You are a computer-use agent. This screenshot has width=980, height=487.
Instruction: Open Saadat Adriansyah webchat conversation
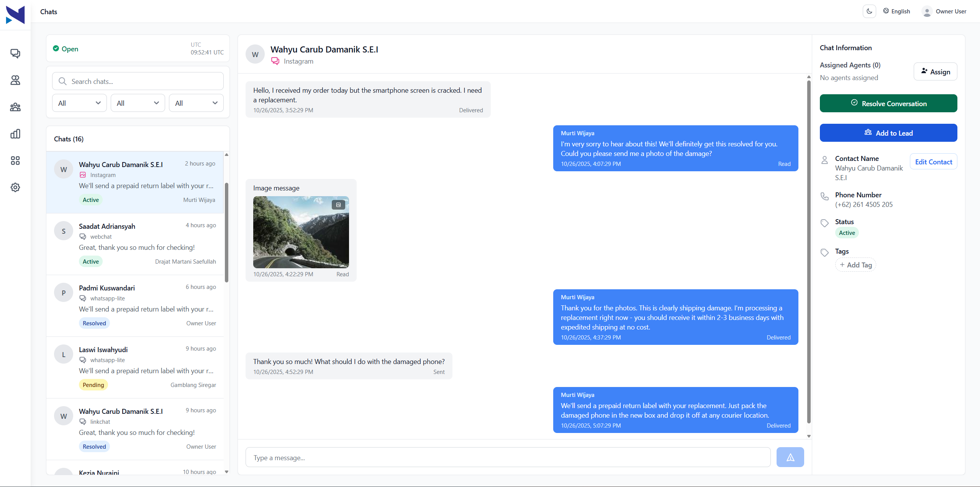(135, 244)
